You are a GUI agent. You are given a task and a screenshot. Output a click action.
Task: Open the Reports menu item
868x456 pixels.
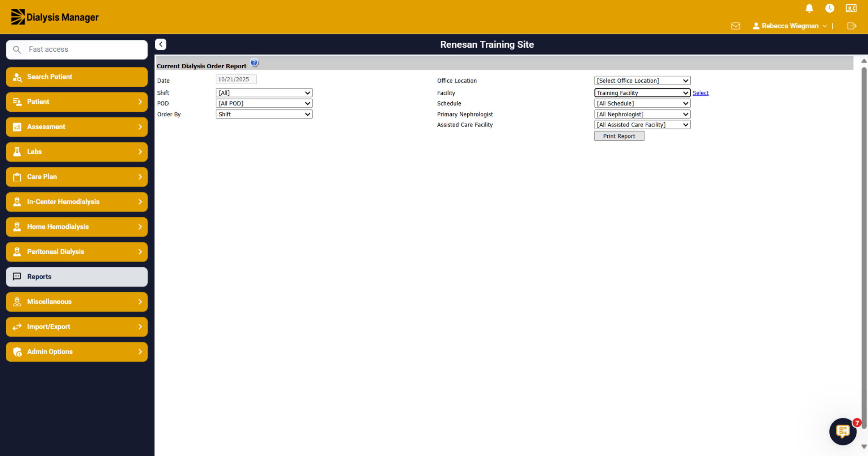(x=77, y=277)
